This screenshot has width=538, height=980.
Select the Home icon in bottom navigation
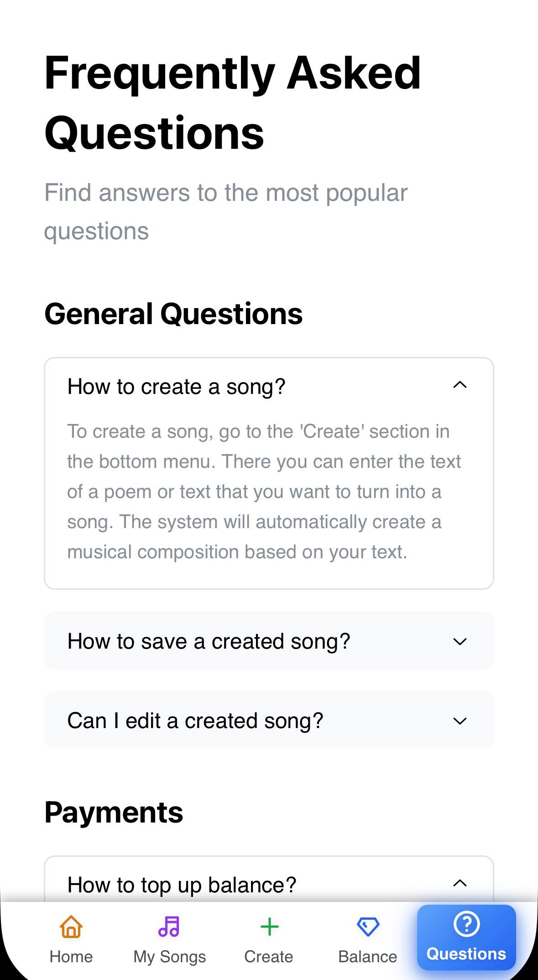tap(71, 928)
